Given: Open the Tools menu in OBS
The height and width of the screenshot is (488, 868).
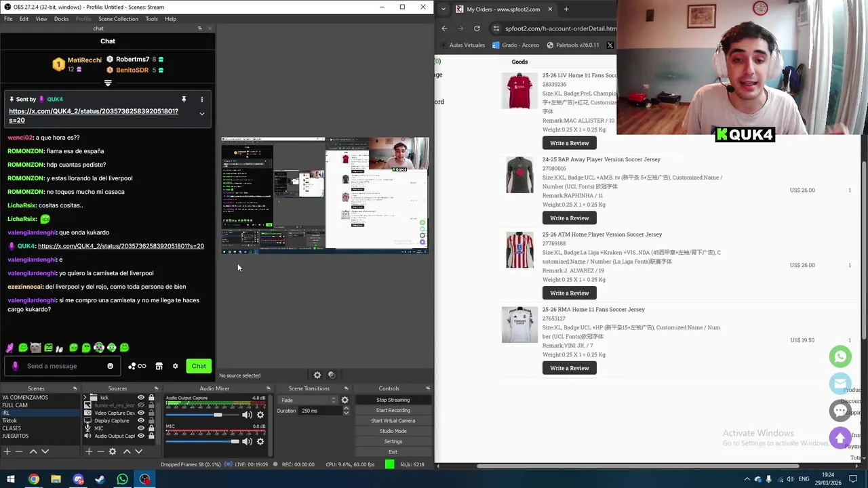Looking at the screenshot, I should [151, 19].
